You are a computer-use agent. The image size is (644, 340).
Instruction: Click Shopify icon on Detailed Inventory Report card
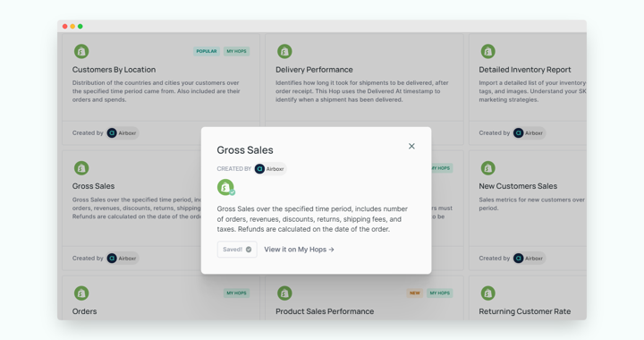pyautogui.click(x=488, y=51)
